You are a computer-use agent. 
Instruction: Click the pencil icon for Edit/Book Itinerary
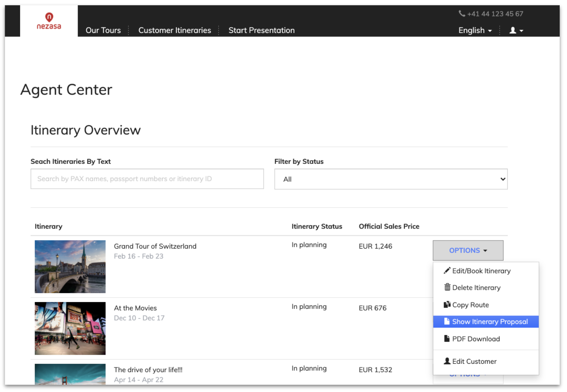(x=447, y=270)
